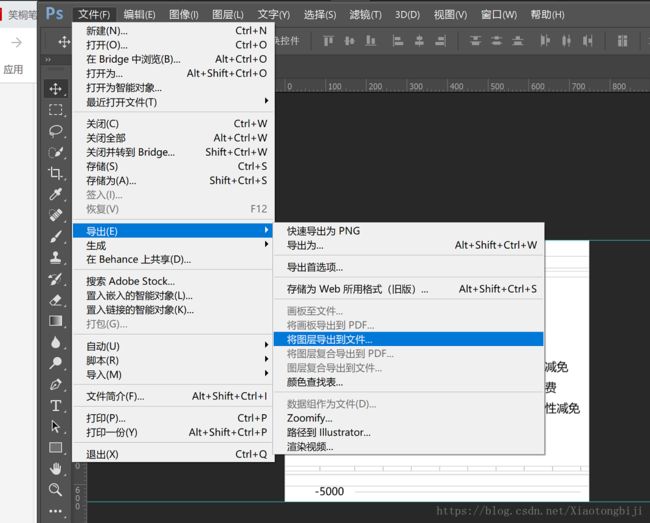Open the 滤镜(T) menu
Viewport: 650px width, 523px height.
[365, 15]
